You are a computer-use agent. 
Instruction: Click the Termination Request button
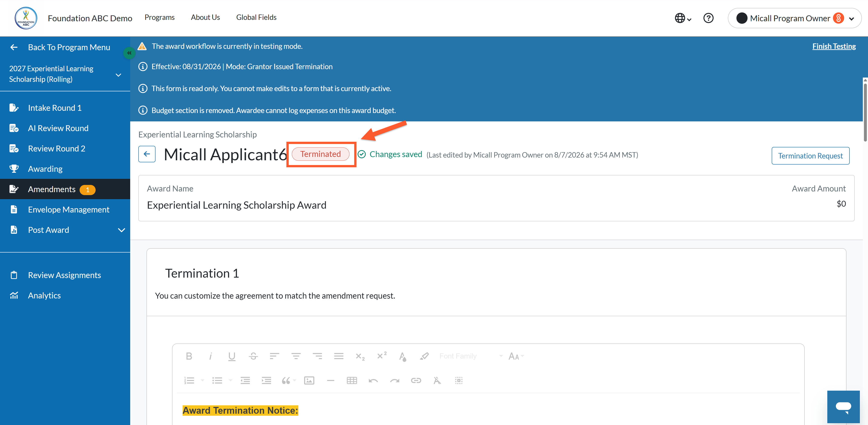click(x=810, y=156)
